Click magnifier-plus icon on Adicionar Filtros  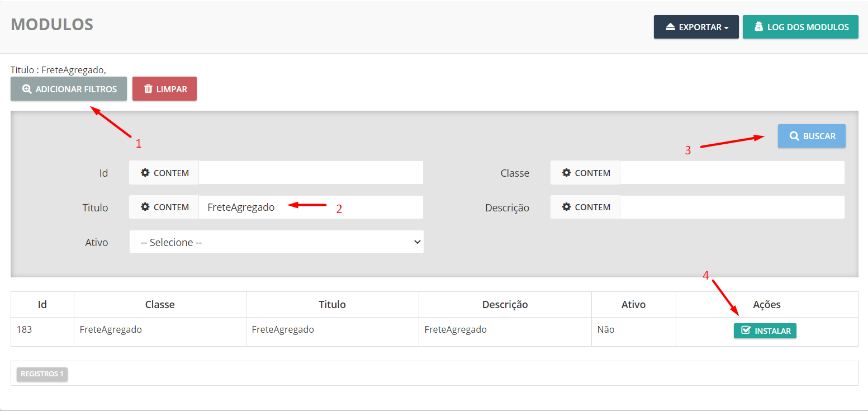pyautogui.click(x=26, y=89)
